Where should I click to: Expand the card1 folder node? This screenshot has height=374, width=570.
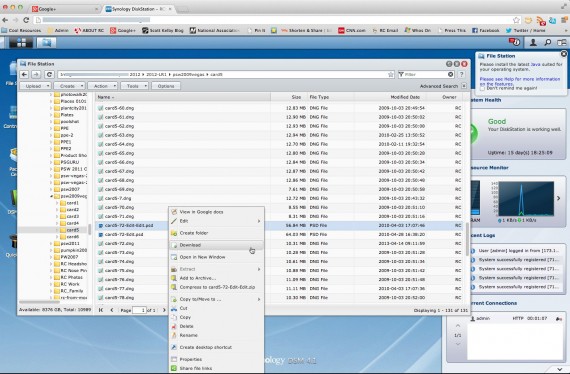57,203
